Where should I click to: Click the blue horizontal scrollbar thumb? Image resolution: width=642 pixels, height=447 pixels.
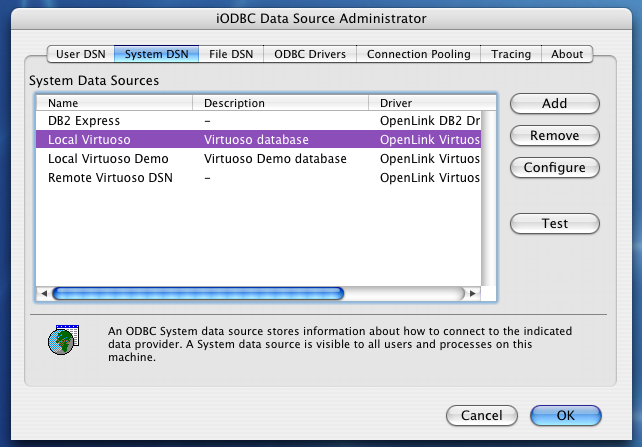(x=198, y=293)
